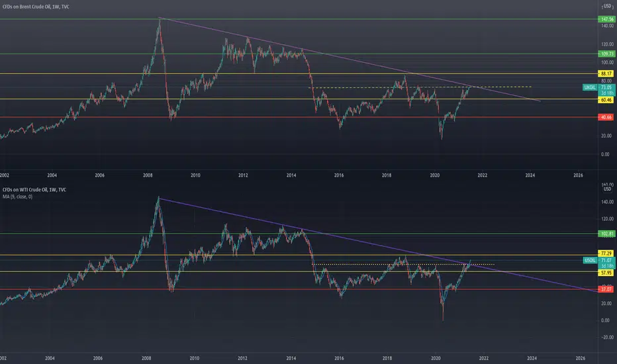The width and height of the screenshot is (617, 364).
Task: Select the 102.81 green price label
Action: (606, 234)
